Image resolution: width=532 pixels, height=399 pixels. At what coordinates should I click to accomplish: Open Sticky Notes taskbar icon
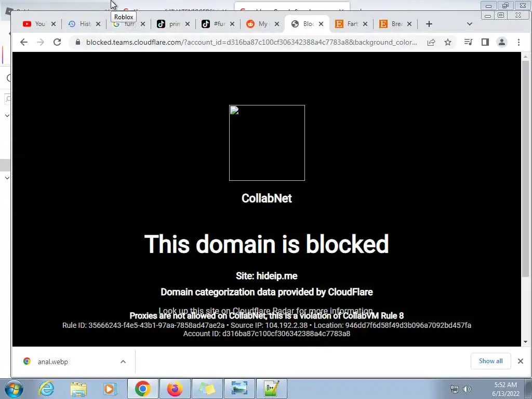coord(207,389)
